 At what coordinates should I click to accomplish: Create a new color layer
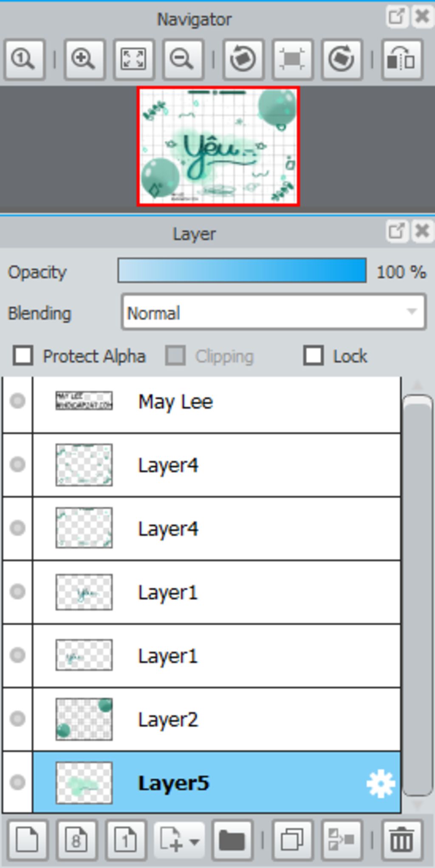27,840
